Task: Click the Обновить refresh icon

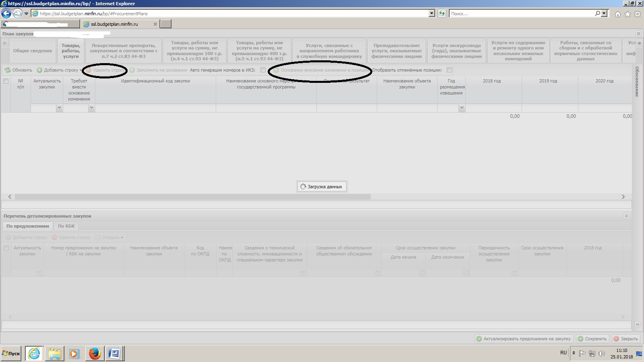Action: point(8,70)
